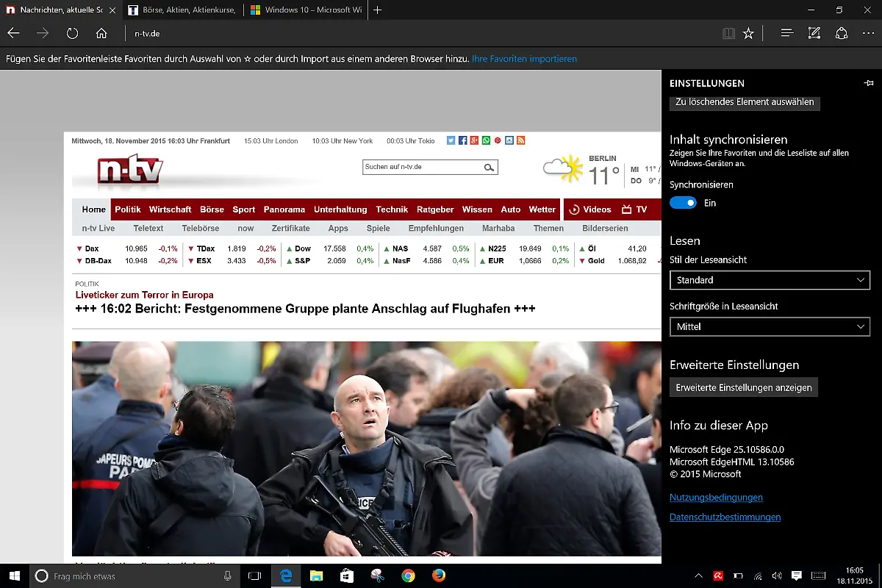
Task: Expand hidden icons in the system tray
Action: coord(698,576)
